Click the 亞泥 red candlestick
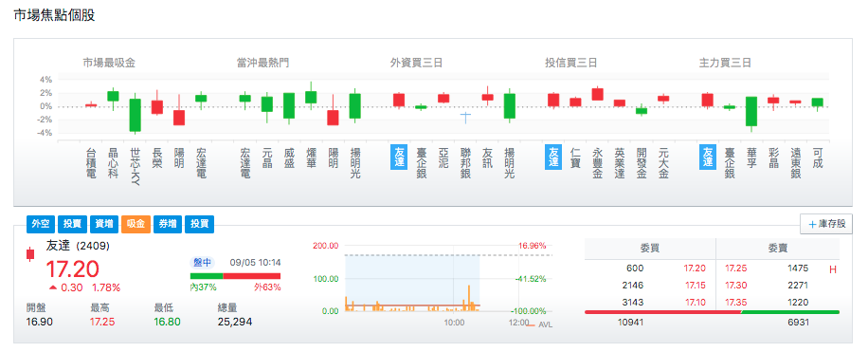The height and width of the screenshot is (352, 868). [443, 98]
